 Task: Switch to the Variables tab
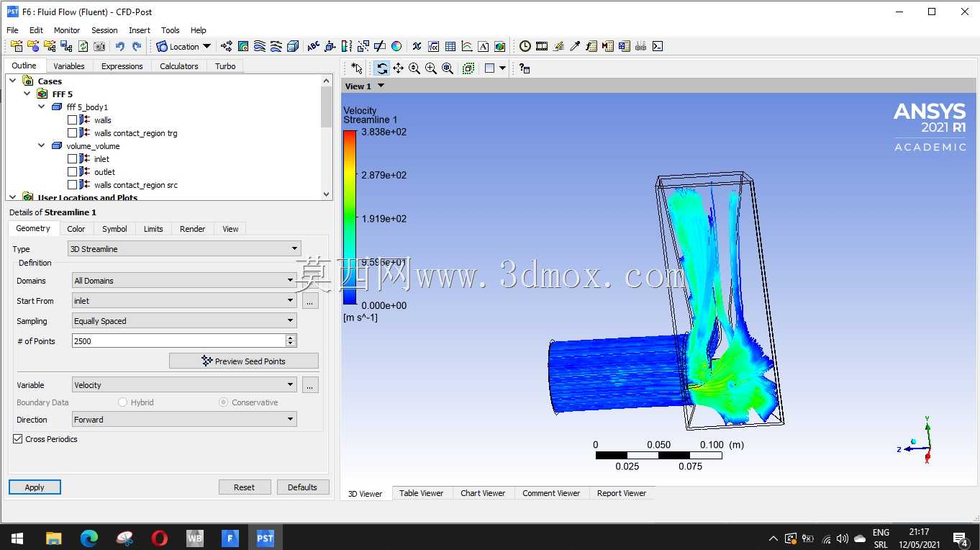point(69,66)
